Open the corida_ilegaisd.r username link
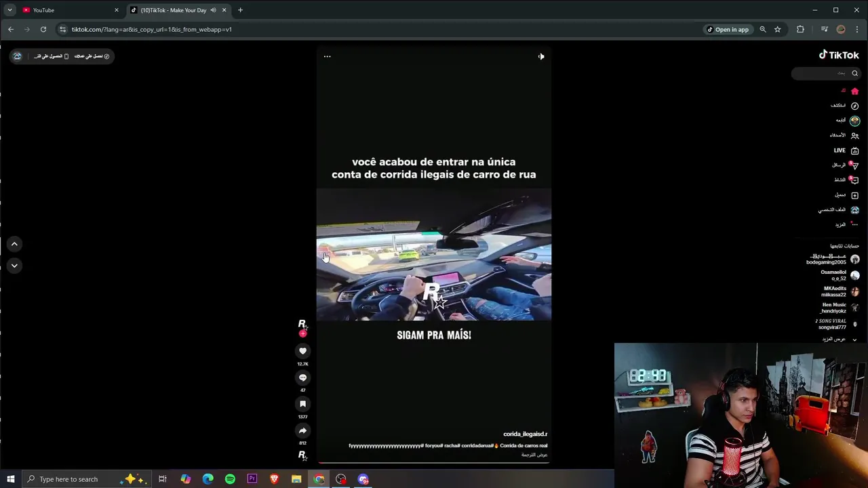 [x=525, y=434]
